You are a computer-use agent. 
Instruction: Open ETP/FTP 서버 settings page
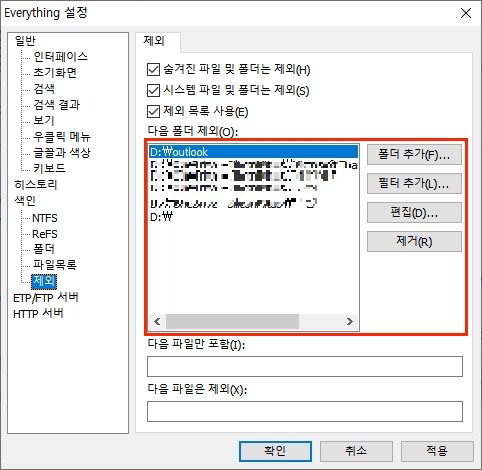[46, 298]
